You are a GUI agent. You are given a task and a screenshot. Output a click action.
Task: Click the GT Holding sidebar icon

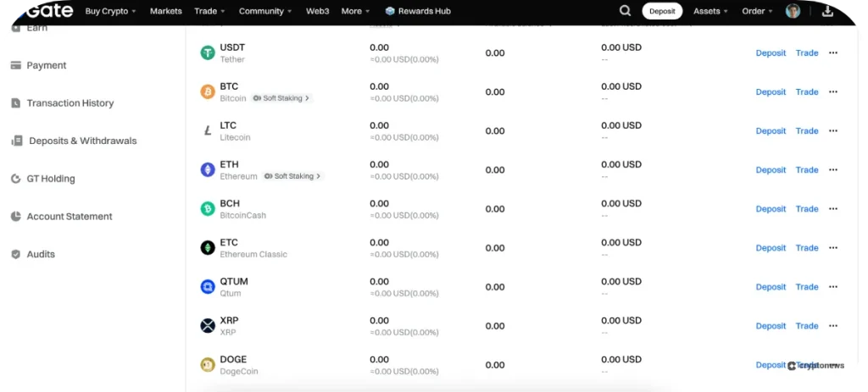(x=16, y=179)
